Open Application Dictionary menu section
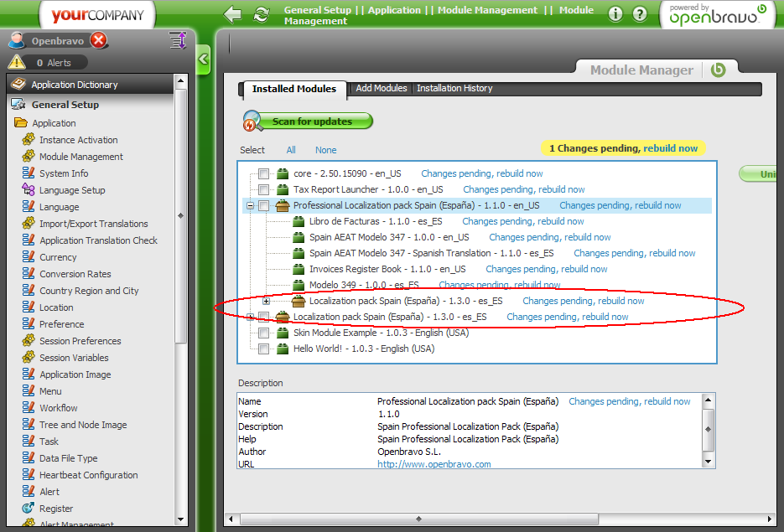784x532 pixels. point(91,84)
